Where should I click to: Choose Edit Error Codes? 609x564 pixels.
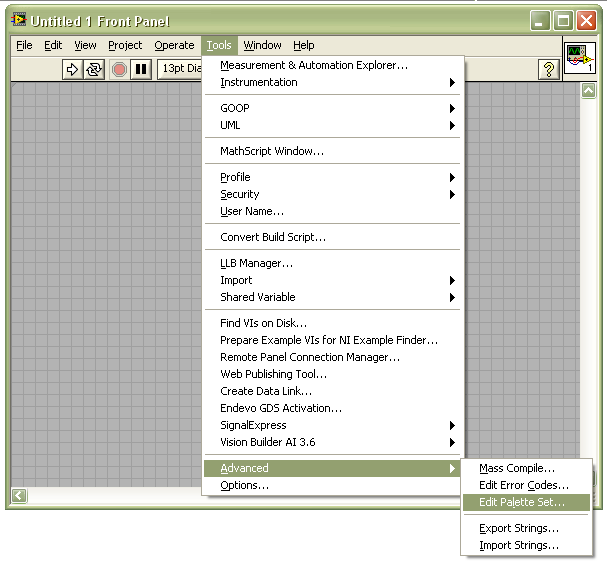(x=526, y=486)
